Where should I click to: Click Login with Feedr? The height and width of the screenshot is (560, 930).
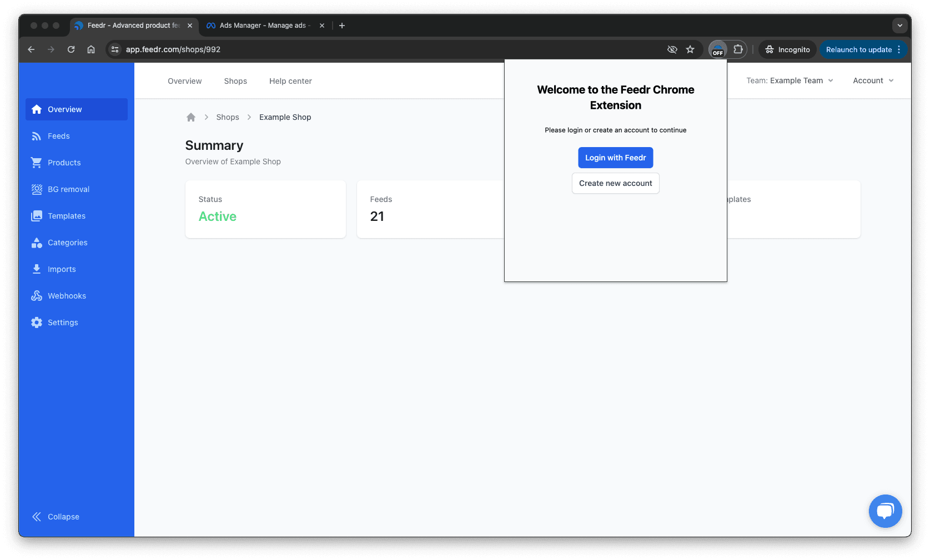pyautogui.click(x=615, y=158)
